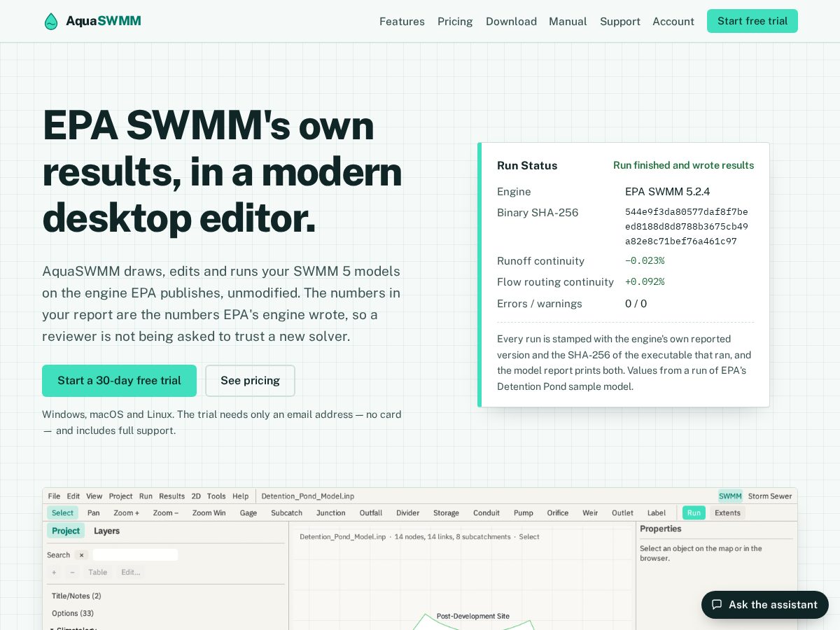
Task: Select the Outfall tool
Action: click(371, 513)
